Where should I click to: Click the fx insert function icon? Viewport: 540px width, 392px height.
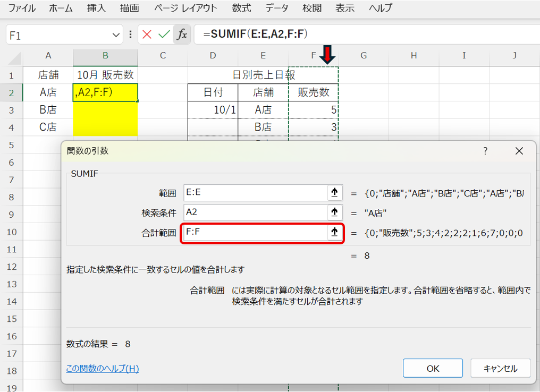tap(182, 35)
